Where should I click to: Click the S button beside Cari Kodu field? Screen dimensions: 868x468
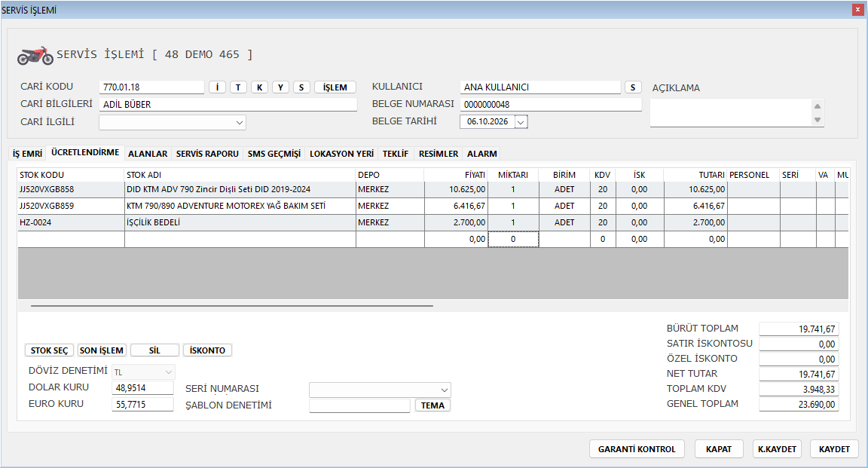click(301, 87)
